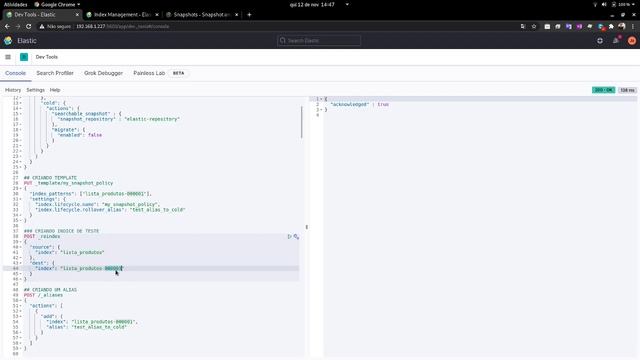Click the Dev Tools breadcrumb
The width and height of the screenshot is (640, 360).
click(x=47, y=57)
